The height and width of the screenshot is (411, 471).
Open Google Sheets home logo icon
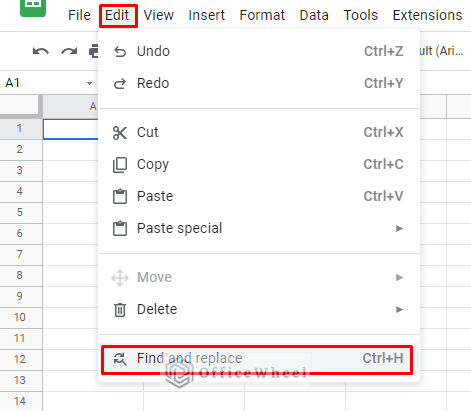point(33,7)
